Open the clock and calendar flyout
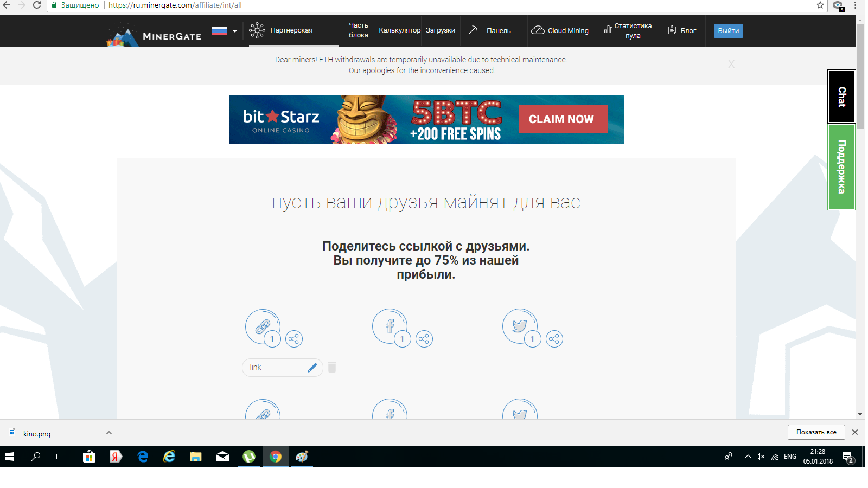Image resolution: width=868 pixels, height=488 pixels. (x=818, y=457)
